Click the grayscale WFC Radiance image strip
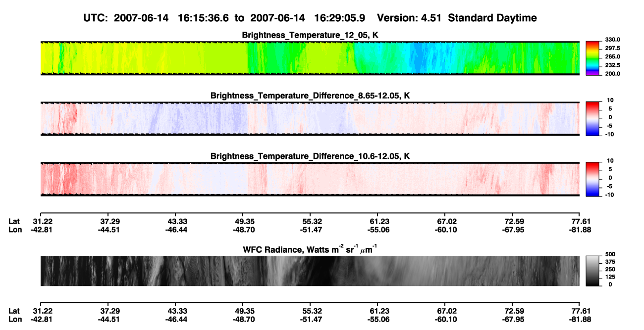Image resolution: width=644 pixels, height=330 pixels. (310, 271)
